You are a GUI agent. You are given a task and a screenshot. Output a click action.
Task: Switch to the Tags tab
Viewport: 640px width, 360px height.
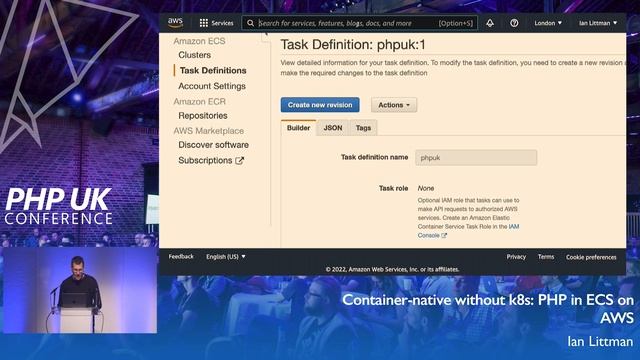[363, 128]
